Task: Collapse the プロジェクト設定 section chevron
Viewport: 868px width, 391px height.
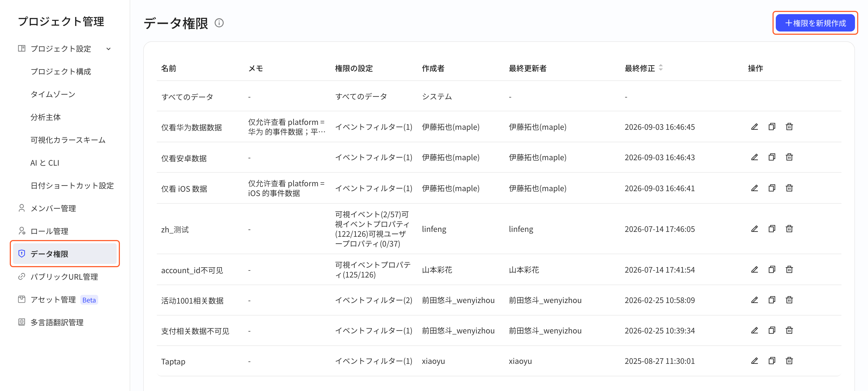Action: coord(108,49)
